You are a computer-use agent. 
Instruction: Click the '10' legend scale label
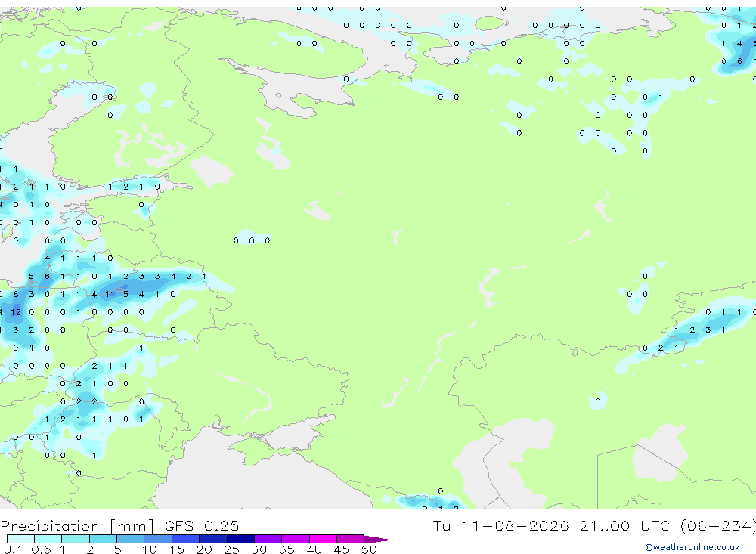point(150,549)
